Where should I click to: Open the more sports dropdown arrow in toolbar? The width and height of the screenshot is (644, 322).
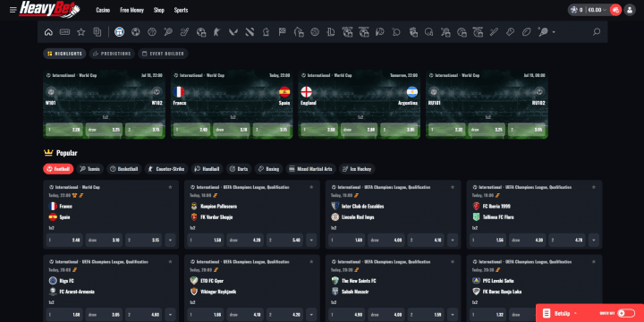[554, 32]
